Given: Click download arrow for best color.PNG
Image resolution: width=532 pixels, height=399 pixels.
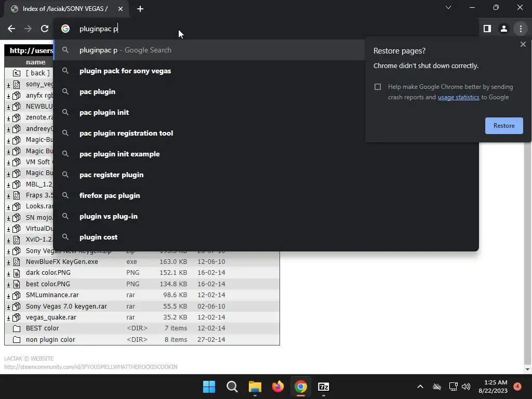Looking at the screenshot, I should click(x=8, y=285).
